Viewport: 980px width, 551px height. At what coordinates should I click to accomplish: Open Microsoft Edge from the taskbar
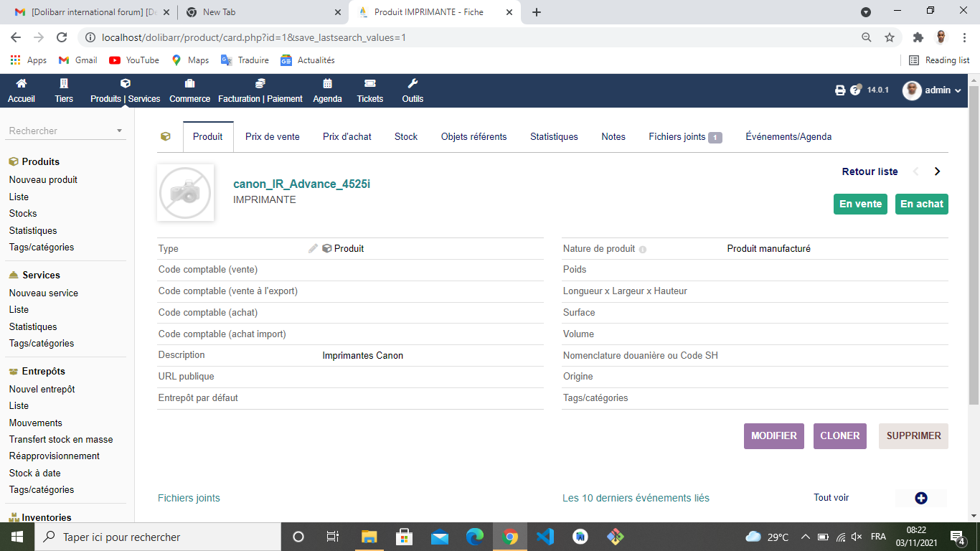point(475,537)
